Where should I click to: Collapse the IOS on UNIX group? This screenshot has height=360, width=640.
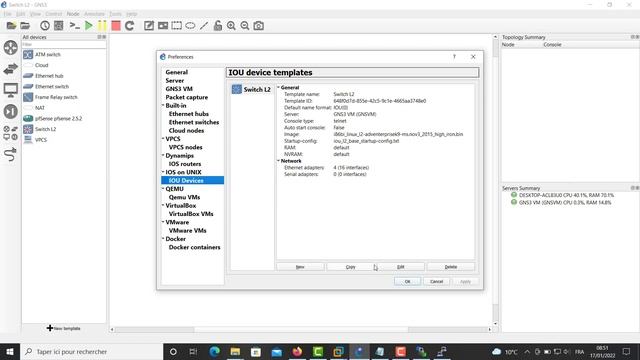pos(163,172)
